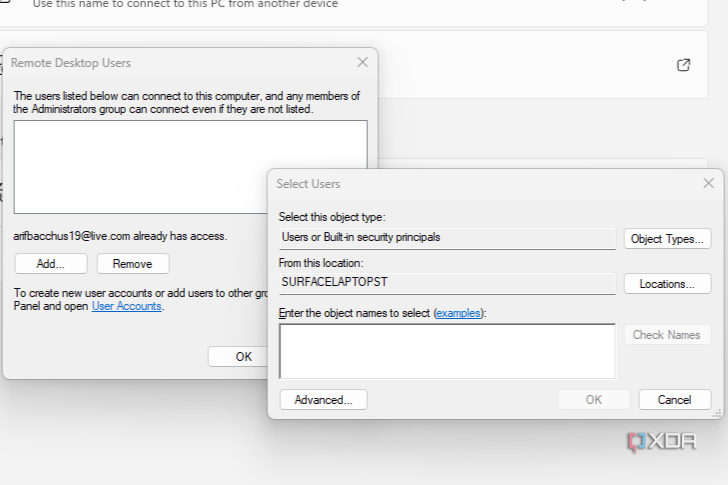Click the Add... button
Screen dimensions: 728x485
[x=51, y=264]
